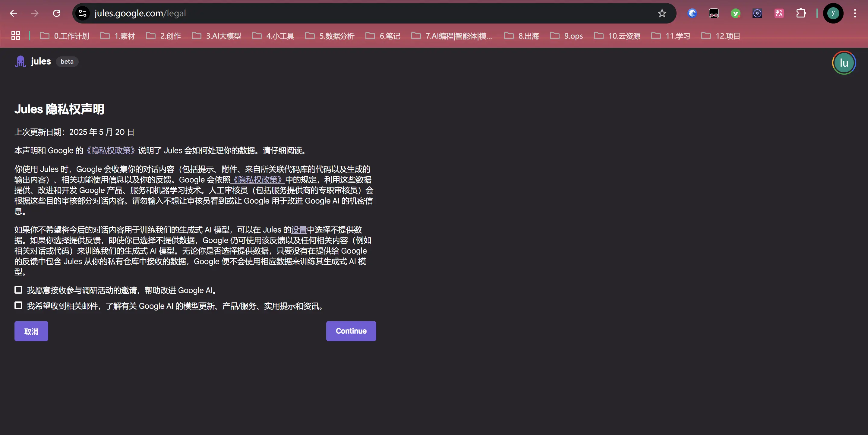The image size is (868, 435).
Task: Go back using the browser back arrow
Action: (13, 13)
